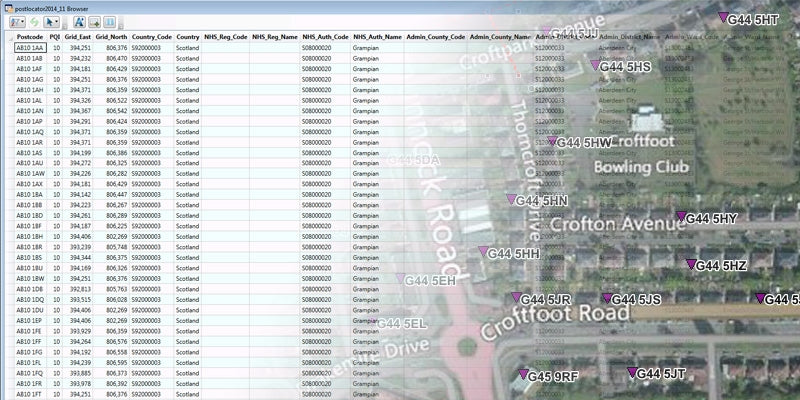Click the postcode cell AB10 1AB

pyautogui.click(x=30, y=58)
